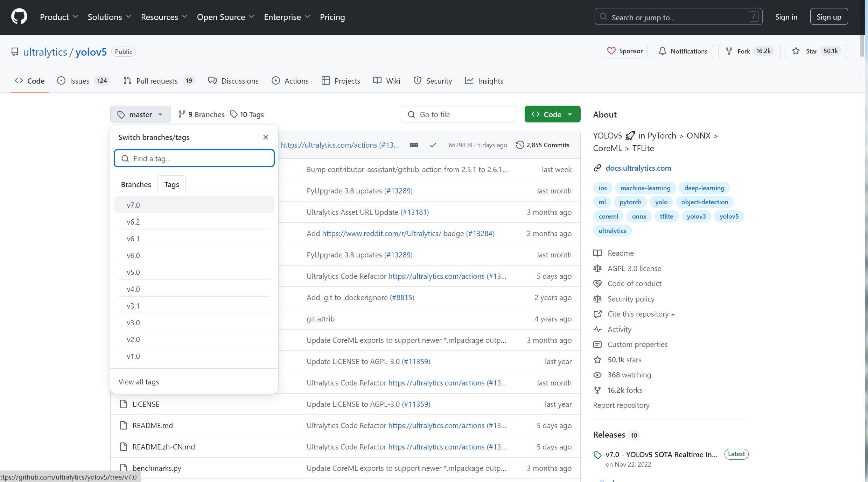
Task: Select tag v1.0 from the list
Action: [x=194, y=356]
